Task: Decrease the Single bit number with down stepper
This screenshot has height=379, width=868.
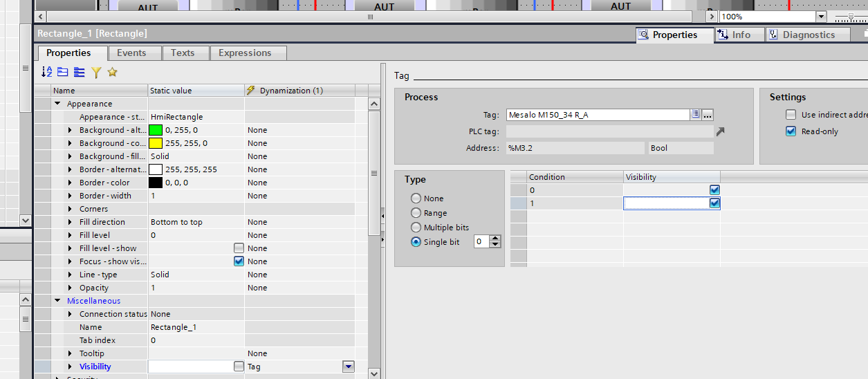Action: pos(496,245)
